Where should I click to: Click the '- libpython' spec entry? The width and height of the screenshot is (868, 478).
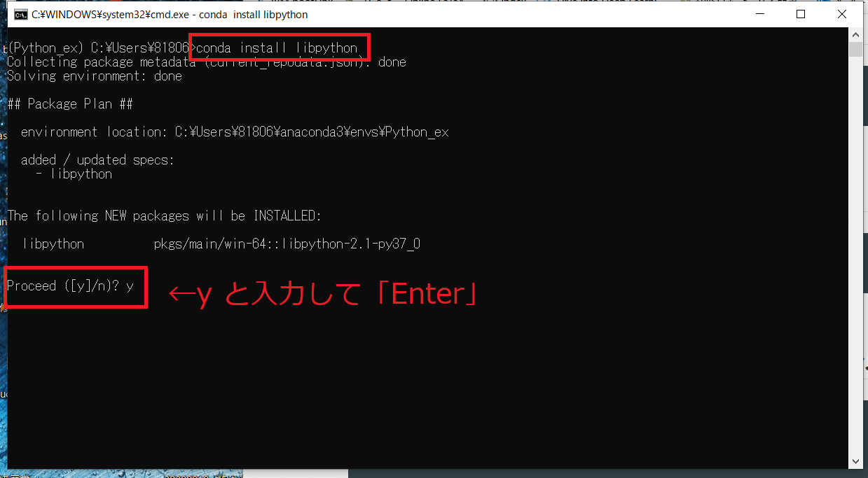pyautogui.click(x=74, y=174)
